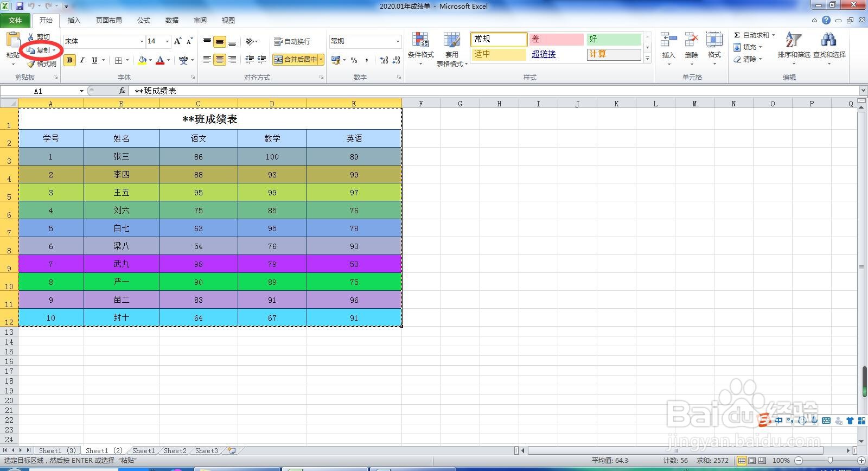
Task: Apply the 好 (Good) cell style
Action: pyautogui.click(x=614, y=39)
